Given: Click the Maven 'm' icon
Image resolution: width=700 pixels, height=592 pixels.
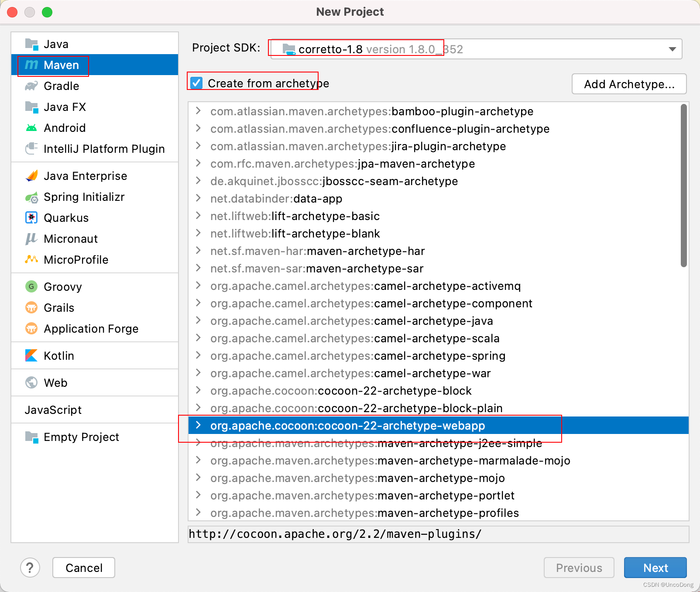Looking at the screenshot, I should [31, 65].
